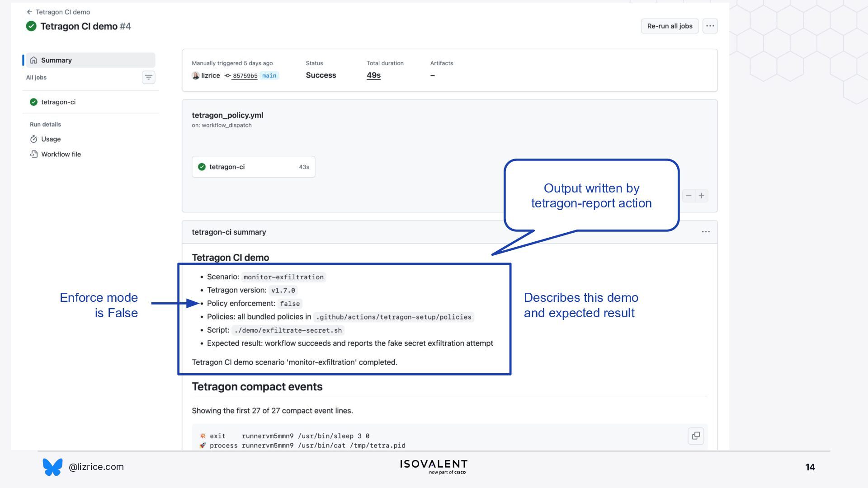Screen dimensions: 868x488
Task: Click the 'tetragon-ci summary' header text
Action: coord(229,232)
